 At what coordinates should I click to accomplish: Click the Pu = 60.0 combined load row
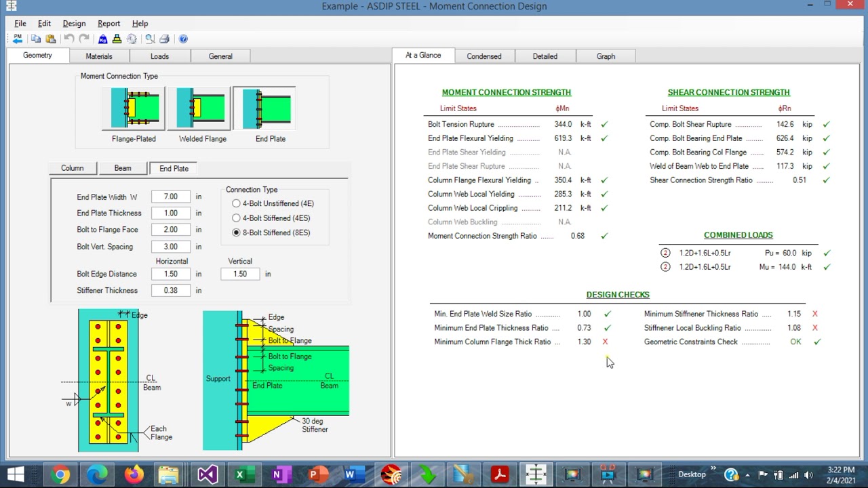[745, 253]
